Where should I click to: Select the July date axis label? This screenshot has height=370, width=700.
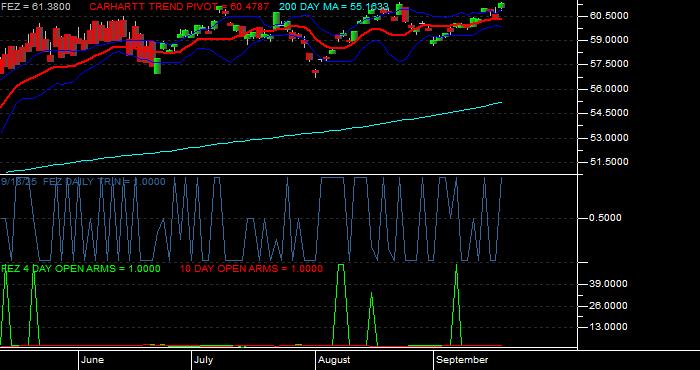point(204,360)
